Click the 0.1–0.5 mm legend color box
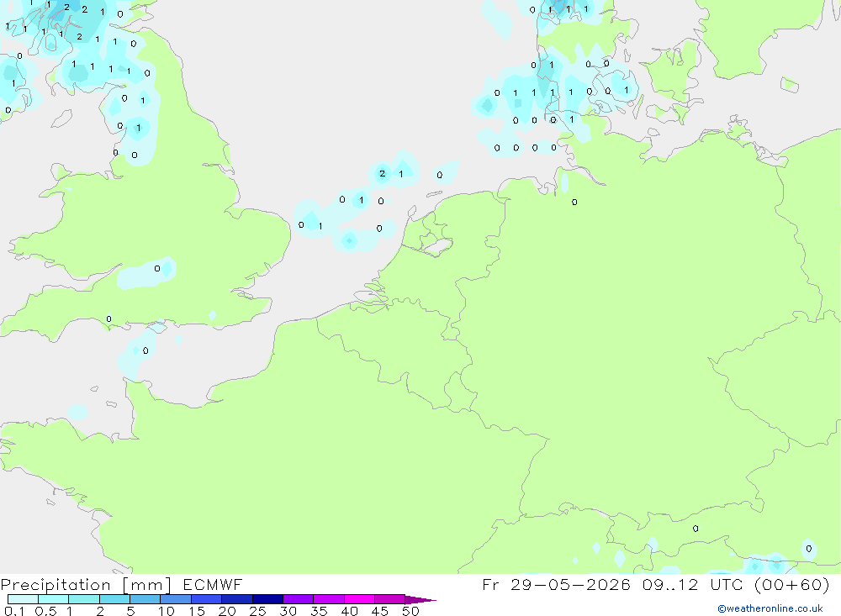The image size is (841, 616). [x=23, y=599]
